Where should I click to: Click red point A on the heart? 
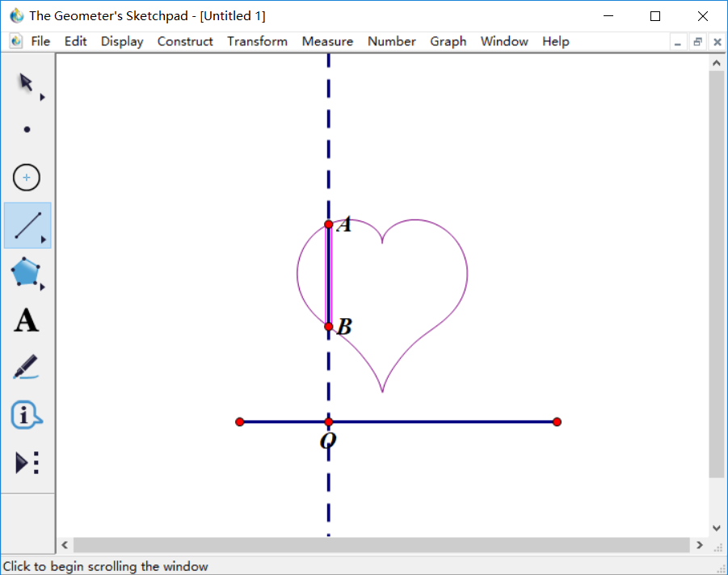pos(328,225)
